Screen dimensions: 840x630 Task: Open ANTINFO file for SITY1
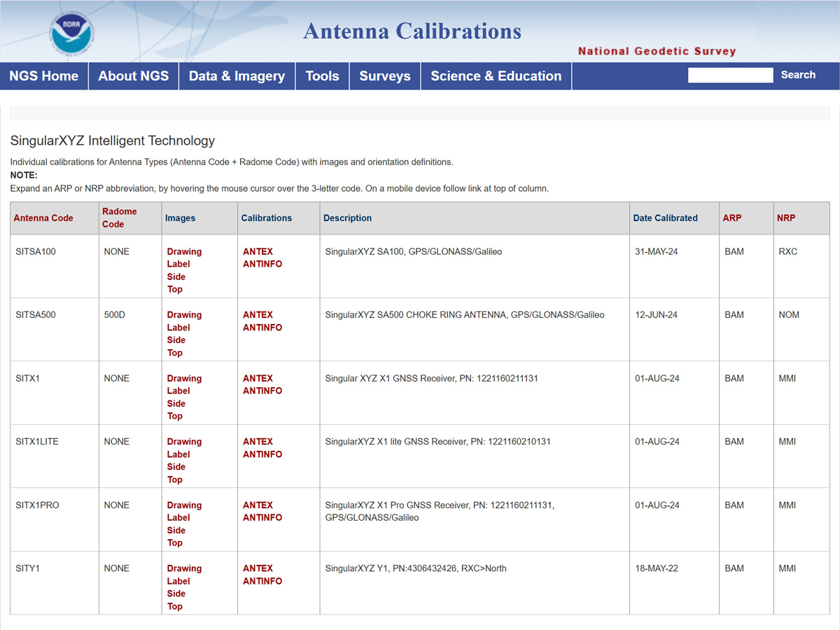pos(262,581)
